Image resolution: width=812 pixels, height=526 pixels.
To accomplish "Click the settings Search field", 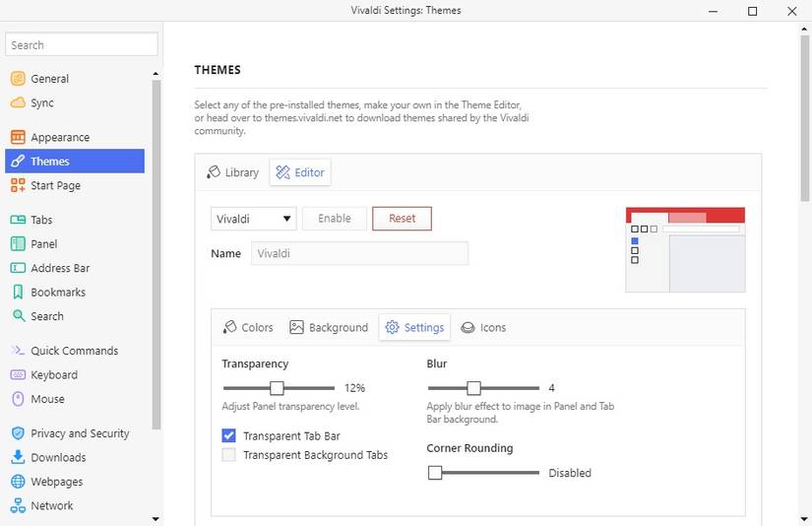I will [82, 45].
